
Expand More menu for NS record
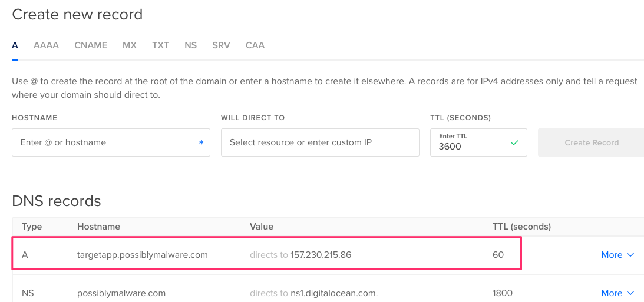[x=617, y=293]
